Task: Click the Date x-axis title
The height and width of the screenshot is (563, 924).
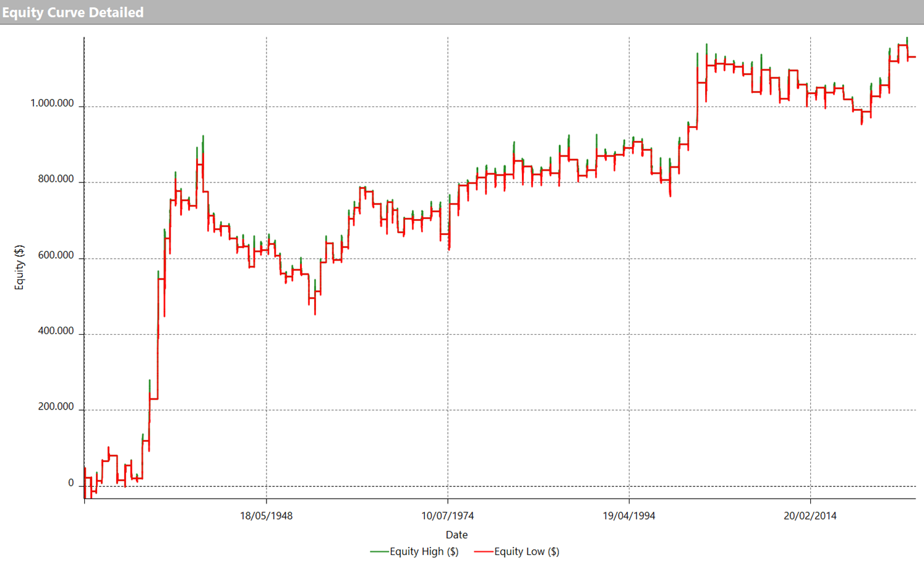Action: pos(456,535)
